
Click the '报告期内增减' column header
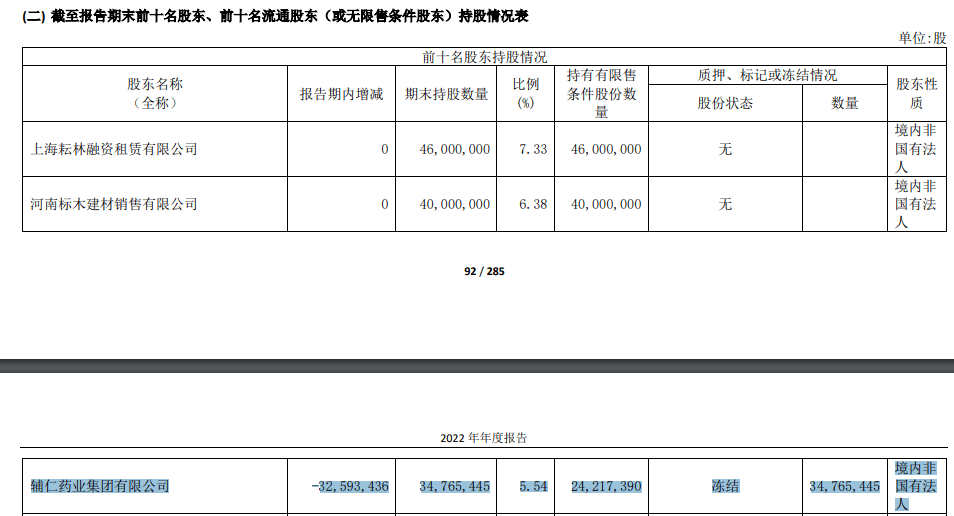click(x=341, y=94)
